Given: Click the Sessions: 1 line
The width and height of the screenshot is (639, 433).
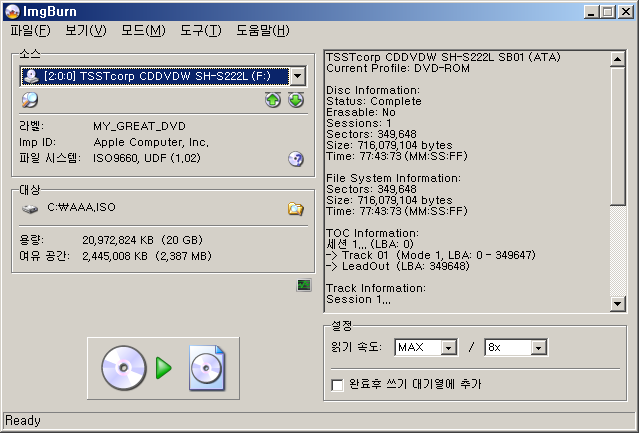Looking at the screenshot, I should (x=359, y=123).
